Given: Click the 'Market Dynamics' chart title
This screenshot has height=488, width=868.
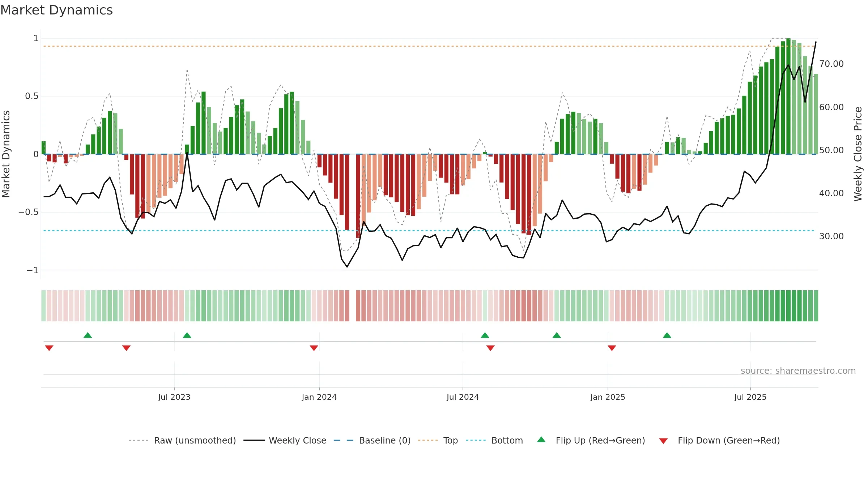Looking at the screenshot, I should coord(57,10).
